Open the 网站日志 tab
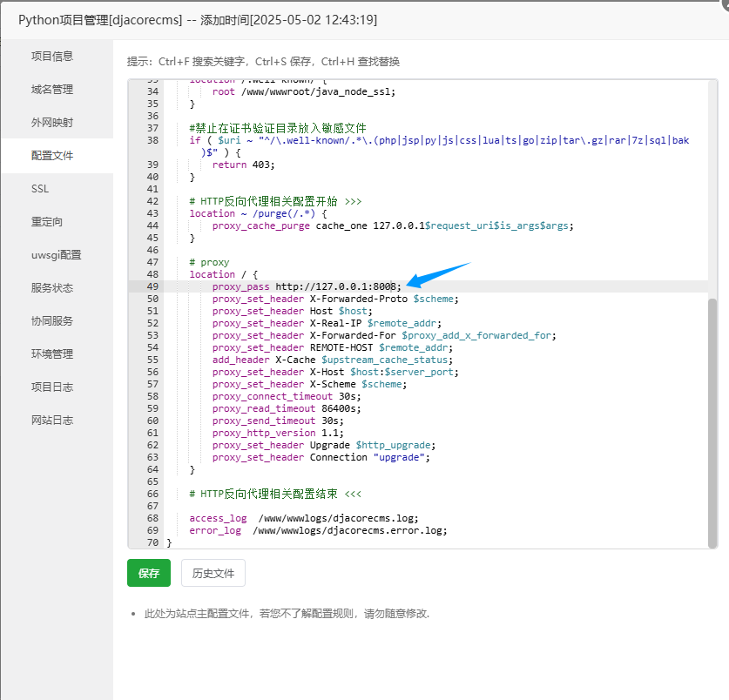Screen dimensions: 729x700 point(52,421)
